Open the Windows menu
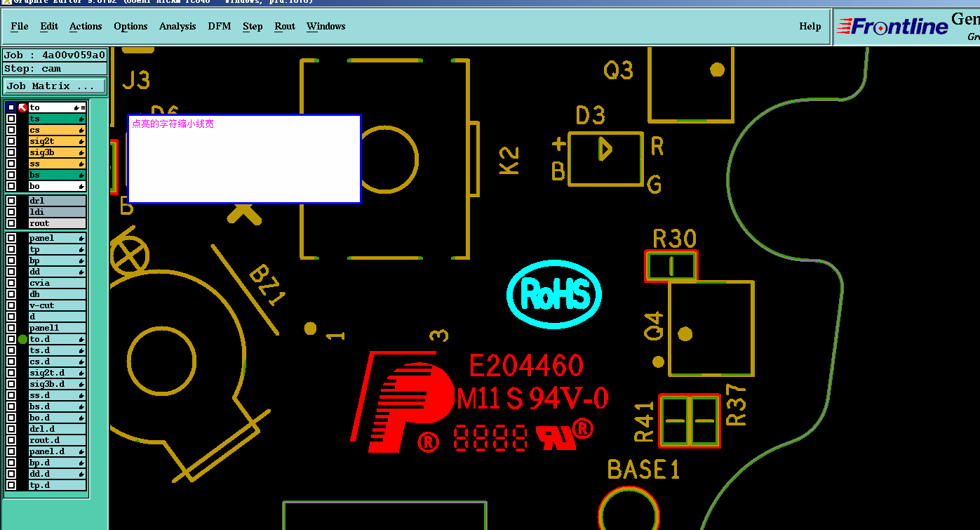This screenshot has width=980, height=530. (x=326, y=26)
